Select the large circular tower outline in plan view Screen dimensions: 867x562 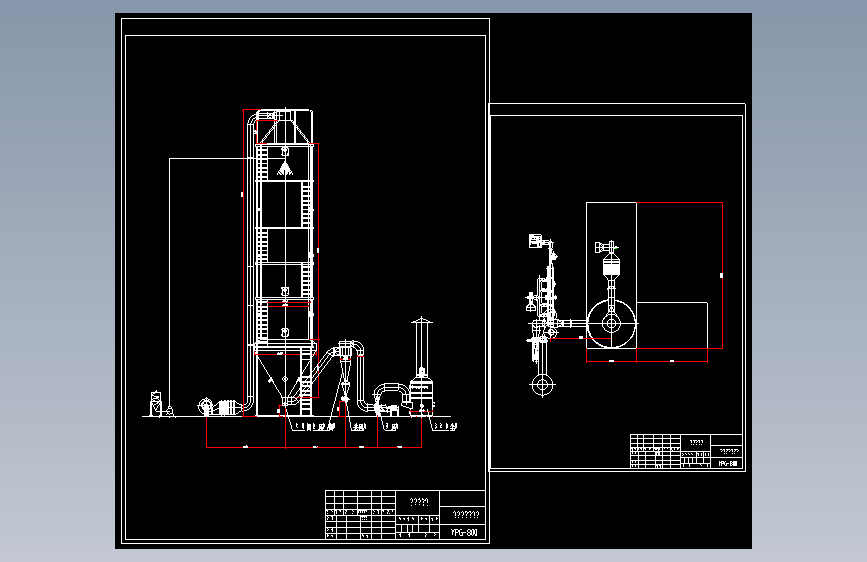[611, 324]
